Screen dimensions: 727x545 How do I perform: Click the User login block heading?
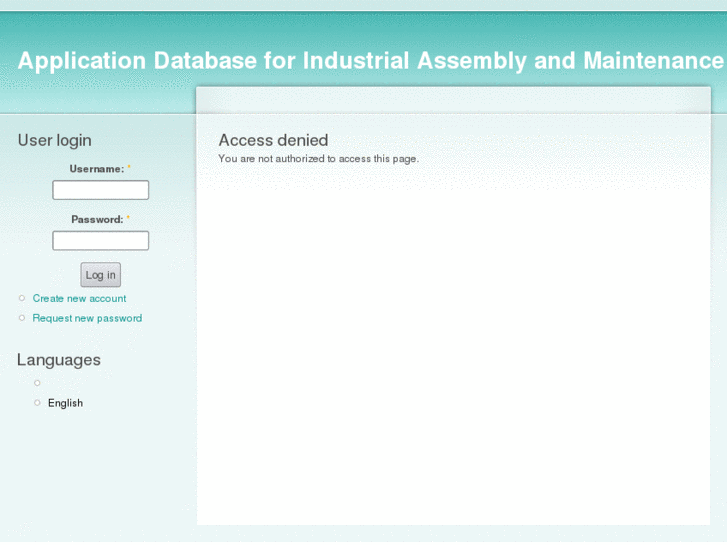[x=54, y=141]
